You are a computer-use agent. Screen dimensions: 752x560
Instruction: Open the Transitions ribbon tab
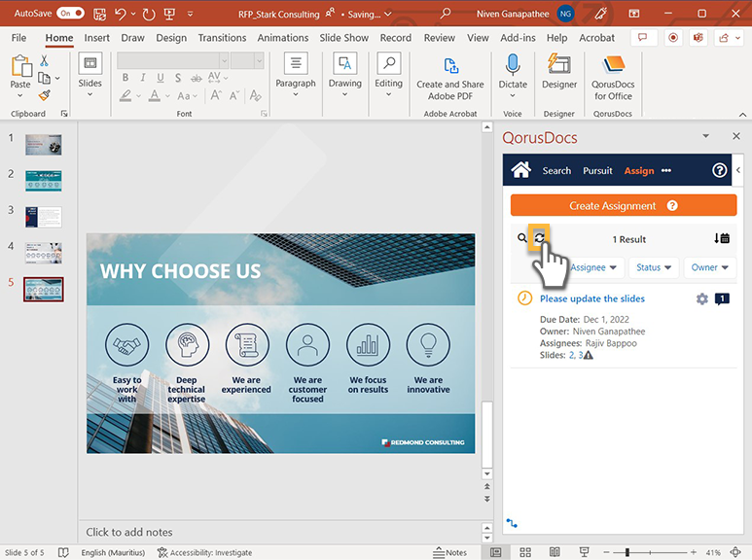[x=222, y=38]
